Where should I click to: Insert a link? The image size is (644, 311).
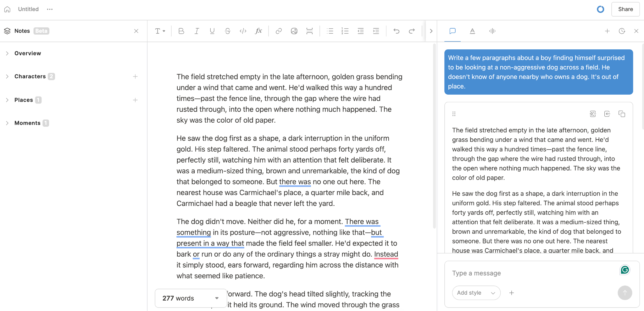[x=279, y=31]
